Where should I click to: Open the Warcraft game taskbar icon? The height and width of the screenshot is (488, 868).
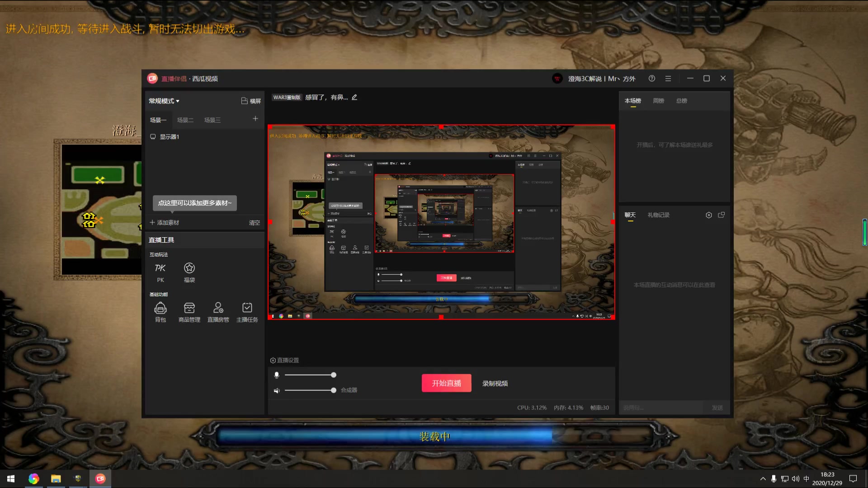point(78,479)
